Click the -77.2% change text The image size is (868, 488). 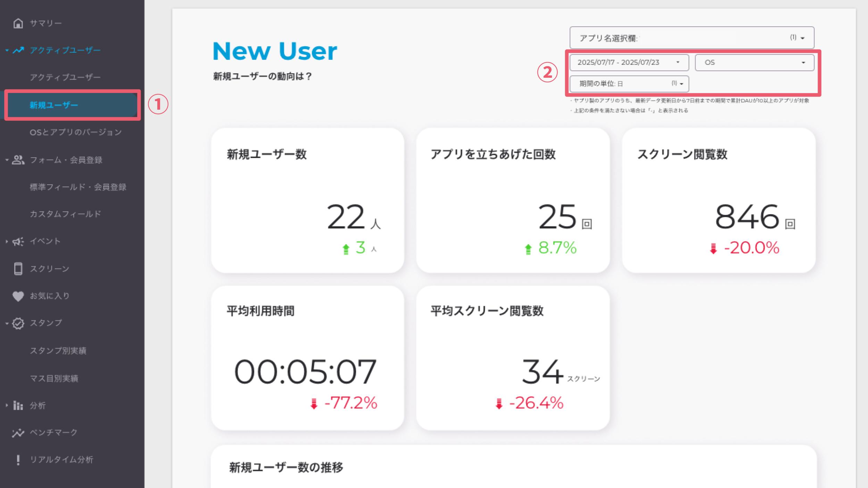351,403
